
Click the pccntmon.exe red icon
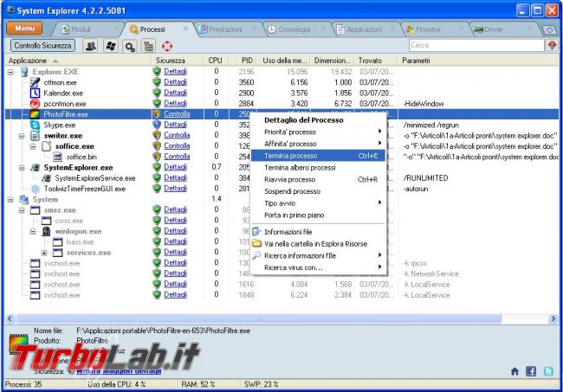pos(35,104)
